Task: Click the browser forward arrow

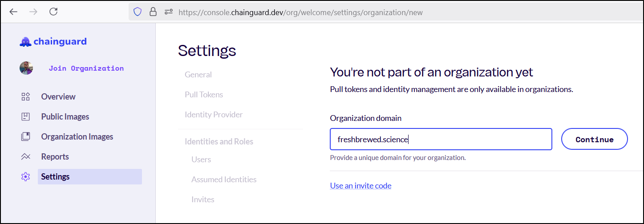Action: point(33,12)
